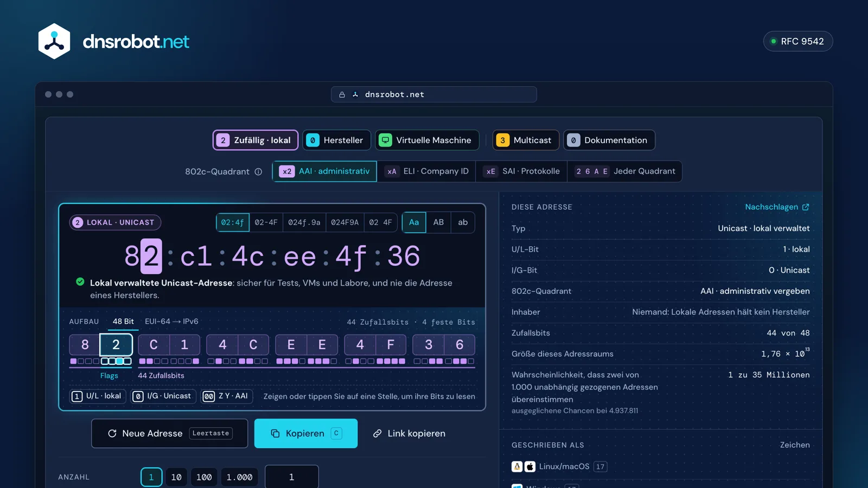This screenshot has height=488, width=868.
Task: Click the dnsrobot.net address bar
Action: pos(434,94)
